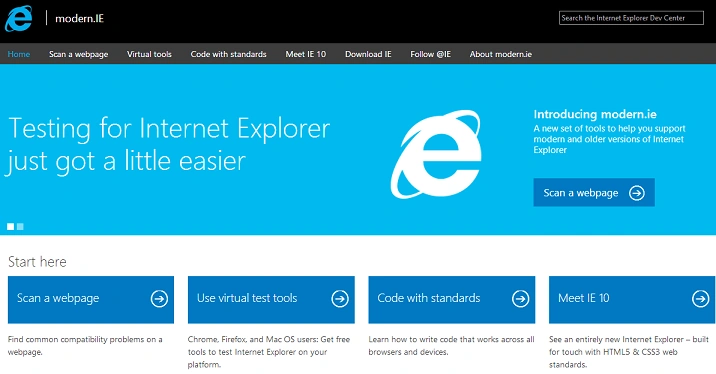Click the arrow icon on the Meet IE 10 tile
The image size is (716, 374).
coord(700,299)
